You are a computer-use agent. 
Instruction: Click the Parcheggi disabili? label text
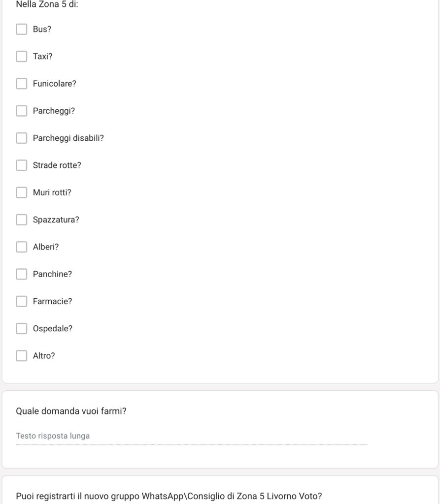pyautogui.click(x=68, y=138)
